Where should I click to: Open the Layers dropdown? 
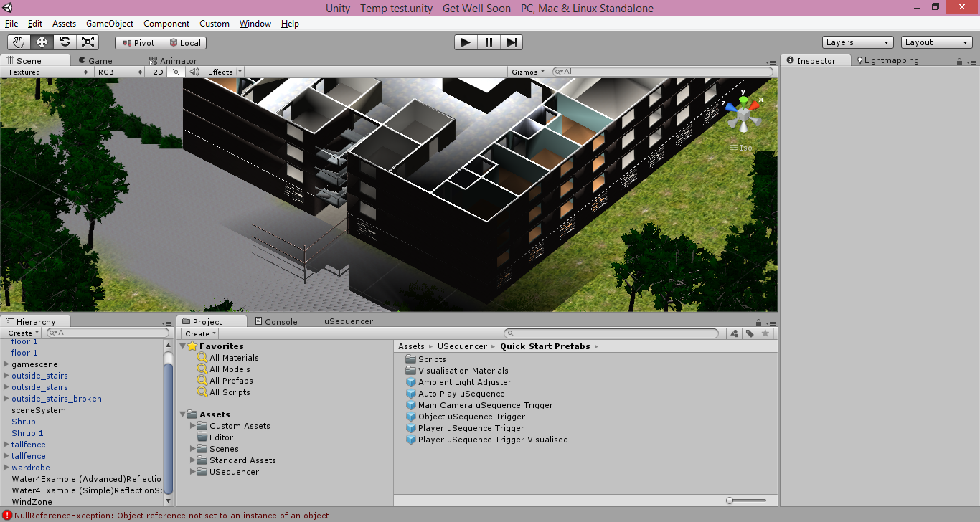tap(857, 42)
